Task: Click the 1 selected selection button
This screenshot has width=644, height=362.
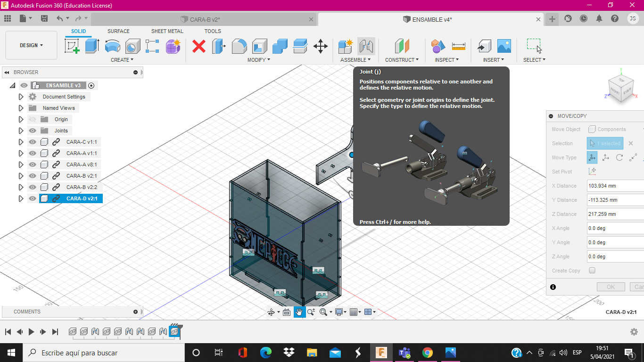Action: (605, 143)
